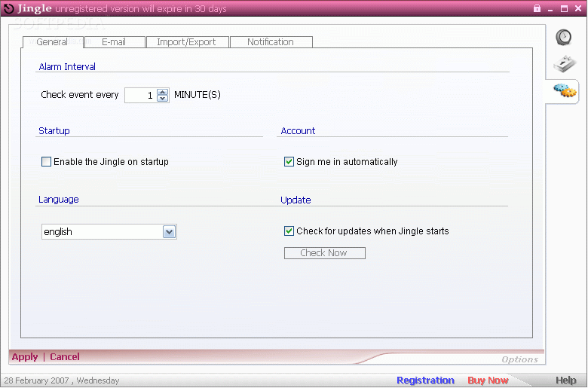Screen dimensions: 588x388
Task: Uncheck Check for updates when Jingle starts
Action: (x=289, y=231)
